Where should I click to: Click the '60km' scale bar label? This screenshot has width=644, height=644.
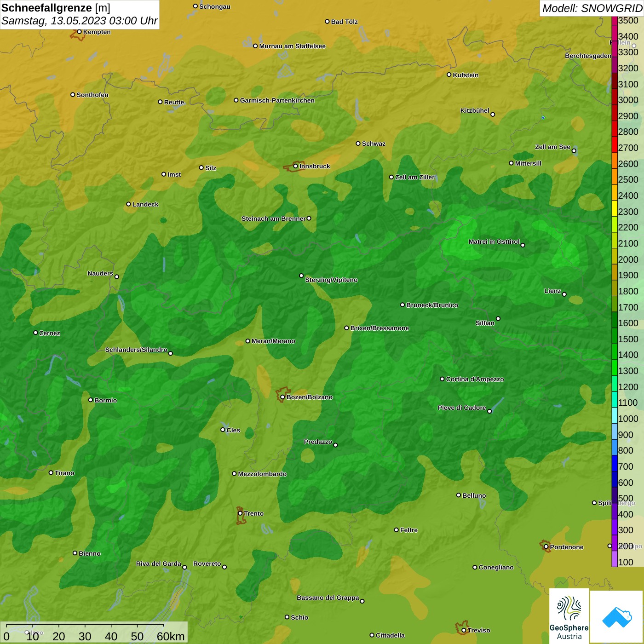click(x=171, y=636)
